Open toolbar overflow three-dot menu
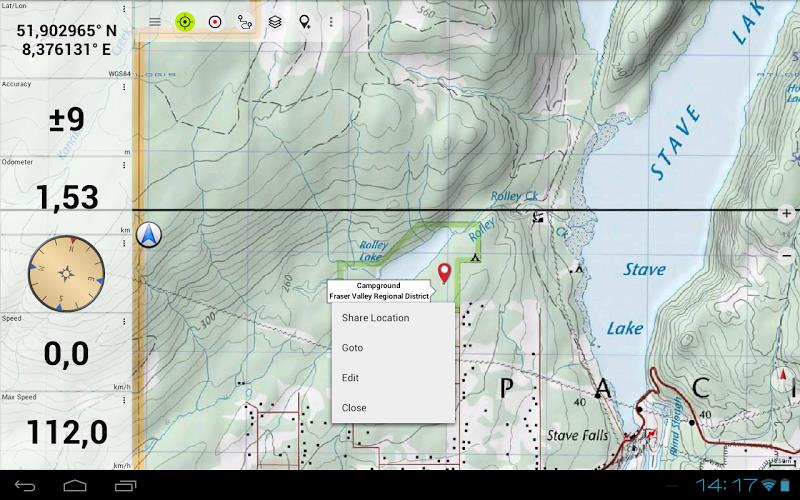 click(331, 21)
